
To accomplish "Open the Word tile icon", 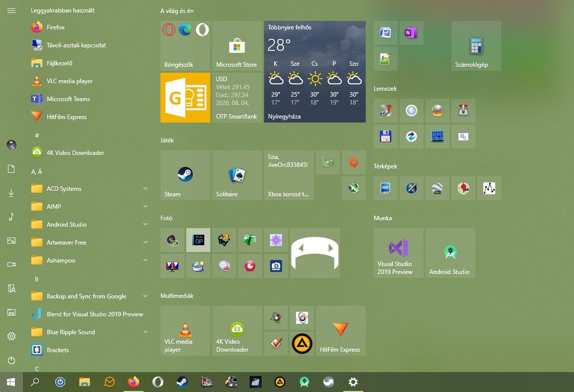I will [x=386, y=33].
